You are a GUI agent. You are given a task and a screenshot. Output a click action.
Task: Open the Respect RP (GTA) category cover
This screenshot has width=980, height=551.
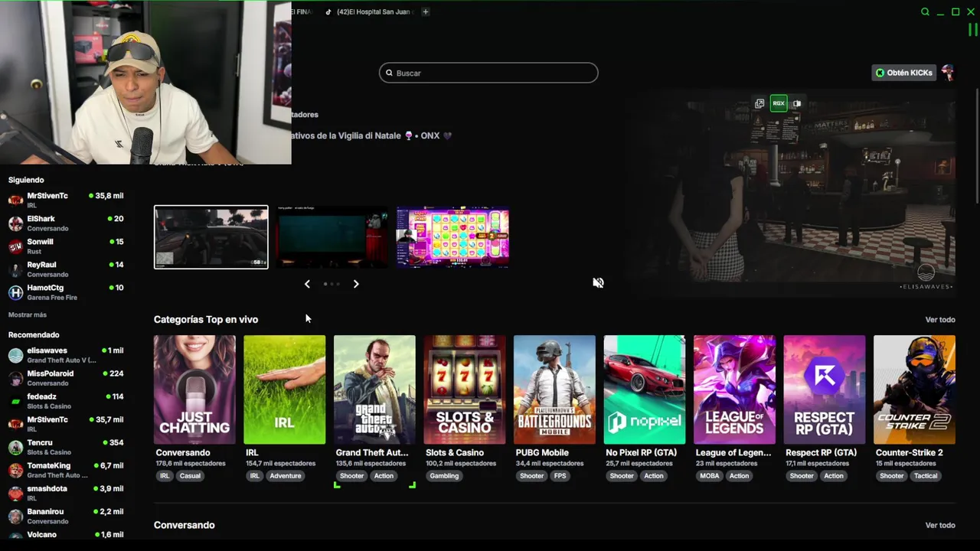click(825, 390)
